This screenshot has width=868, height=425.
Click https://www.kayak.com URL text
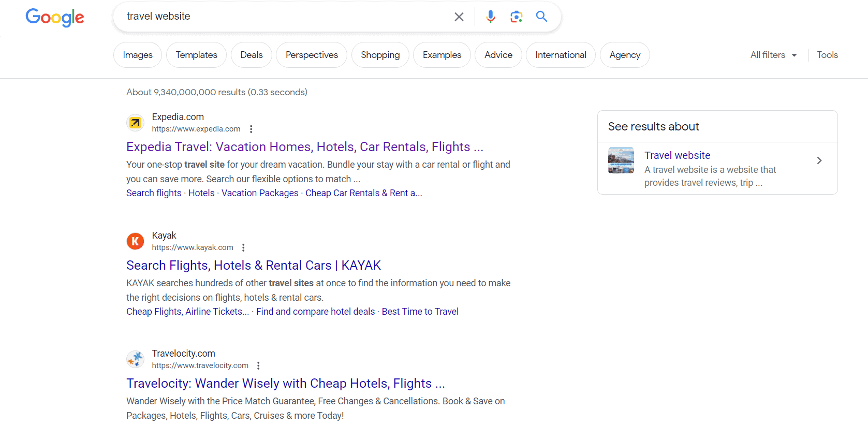(193, 247)
